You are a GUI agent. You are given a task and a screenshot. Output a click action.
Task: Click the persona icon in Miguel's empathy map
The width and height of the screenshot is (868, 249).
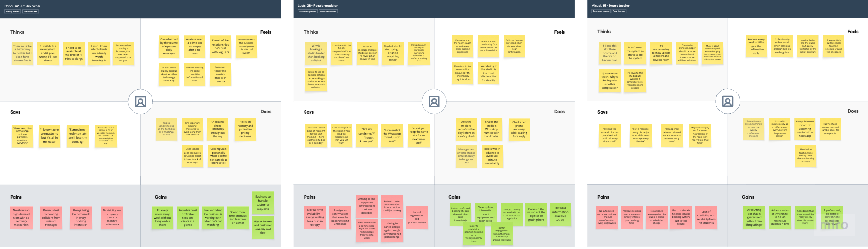[x=728, y=101]
